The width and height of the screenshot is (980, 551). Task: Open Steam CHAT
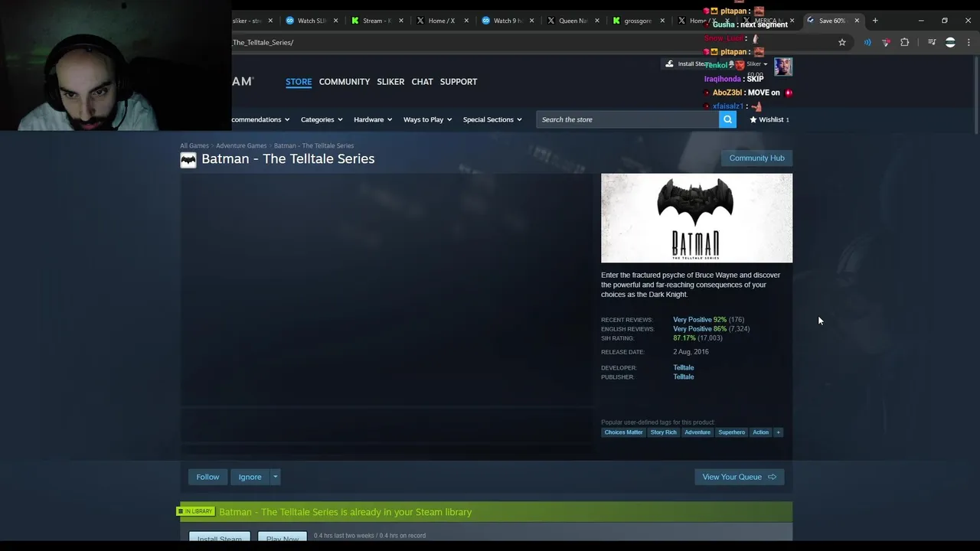pyautogui.click(x=422, y=81)
